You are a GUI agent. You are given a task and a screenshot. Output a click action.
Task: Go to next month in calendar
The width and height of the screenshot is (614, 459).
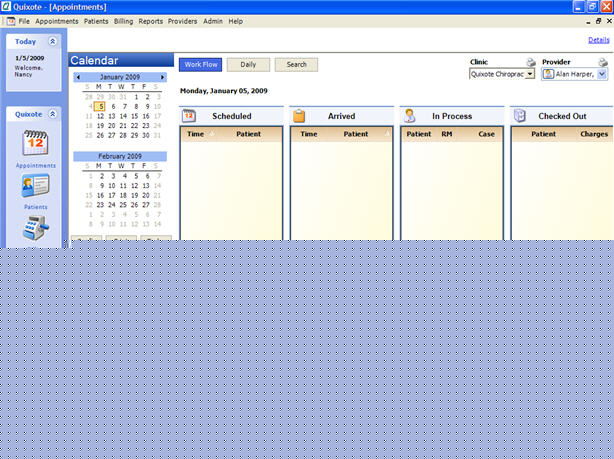[162, 77]
